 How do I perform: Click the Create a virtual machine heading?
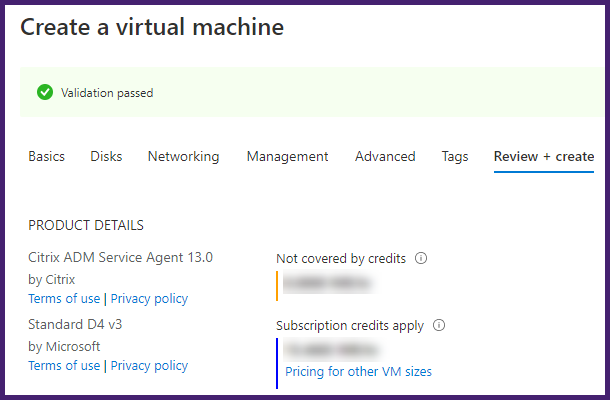coord(152,27)
